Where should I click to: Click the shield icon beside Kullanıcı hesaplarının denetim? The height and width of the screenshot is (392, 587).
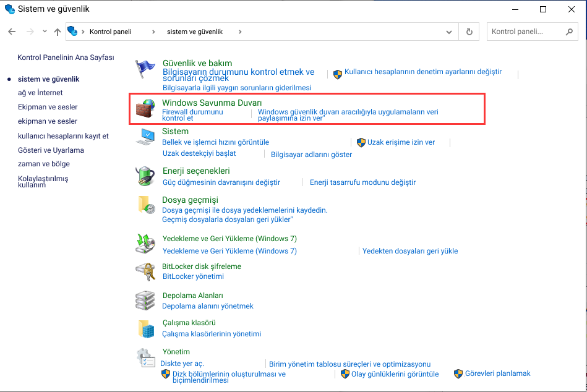pos(338,74)
